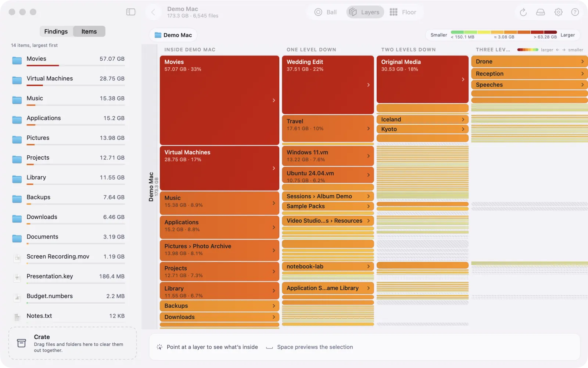This screenshot has width=588, height=368.
Task: Select Documents row in items list
Action: pyautogui.click(x=68, y=238)
